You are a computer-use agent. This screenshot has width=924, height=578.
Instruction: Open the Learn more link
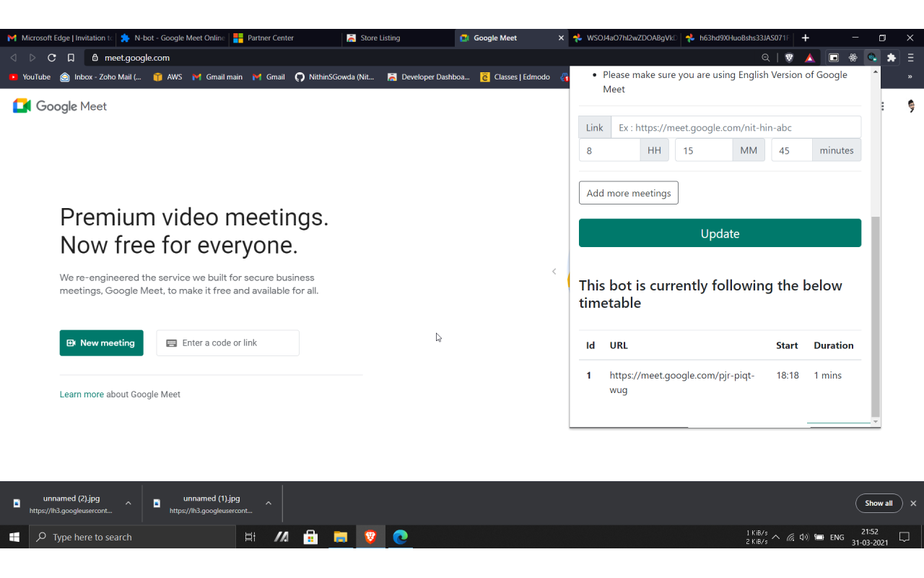[x=82, y=394]
